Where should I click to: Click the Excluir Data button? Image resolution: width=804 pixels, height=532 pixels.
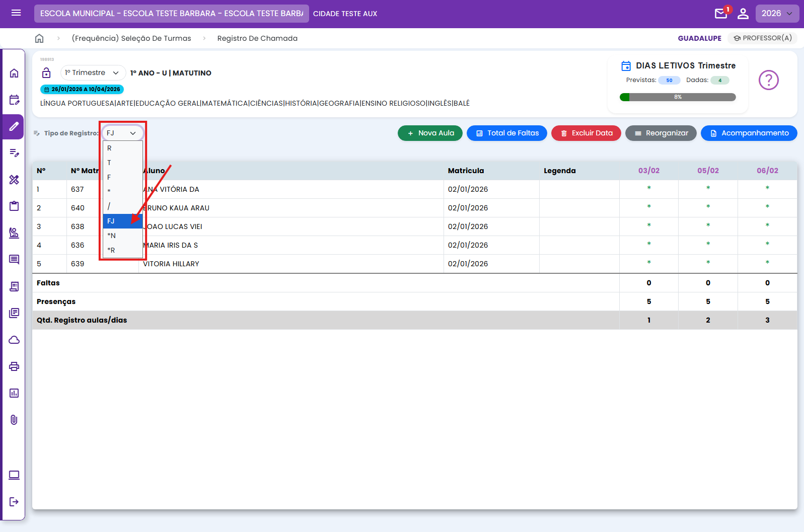[586, 133]
